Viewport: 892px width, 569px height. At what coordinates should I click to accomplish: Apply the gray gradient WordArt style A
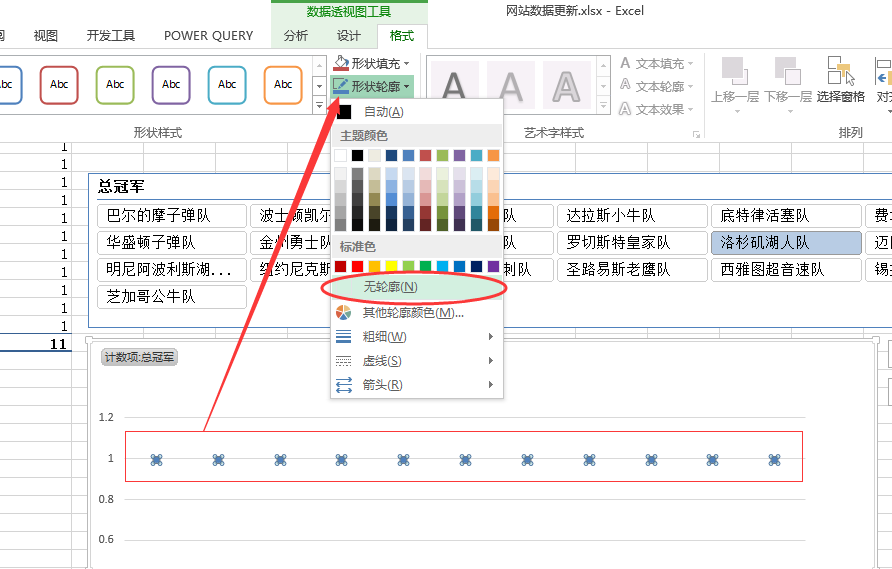[x=511, y=85]
